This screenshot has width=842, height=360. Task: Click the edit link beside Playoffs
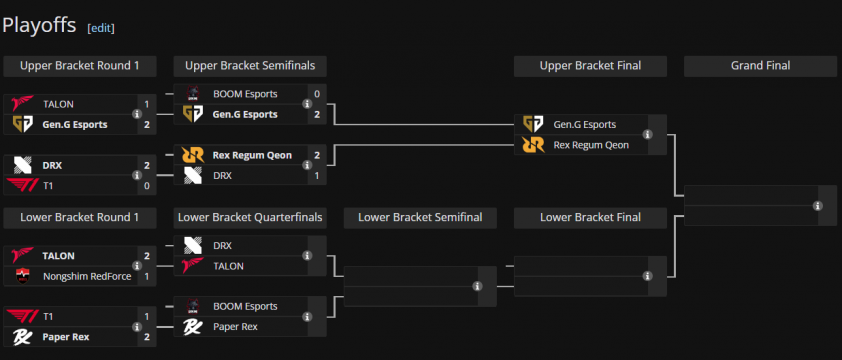point(101,28)
